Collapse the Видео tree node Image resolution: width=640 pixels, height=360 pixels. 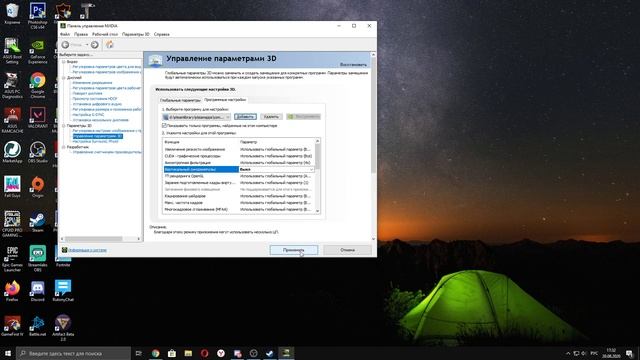click(64, 62)
